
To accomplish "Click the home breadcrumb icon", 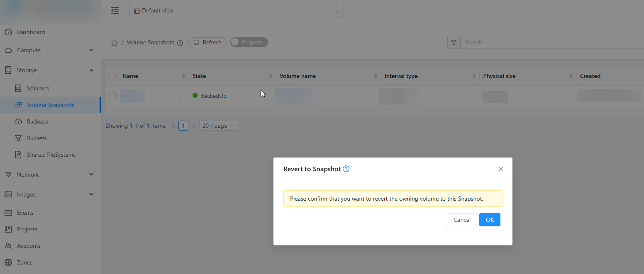I will pos(115,43).
